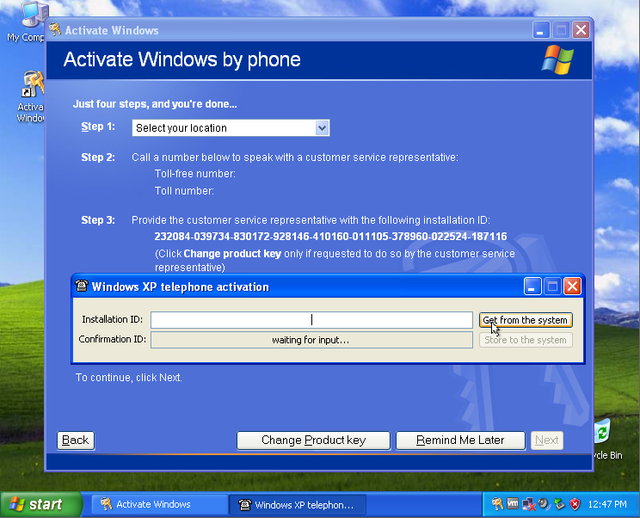Click the Back button

coord(76,440)
